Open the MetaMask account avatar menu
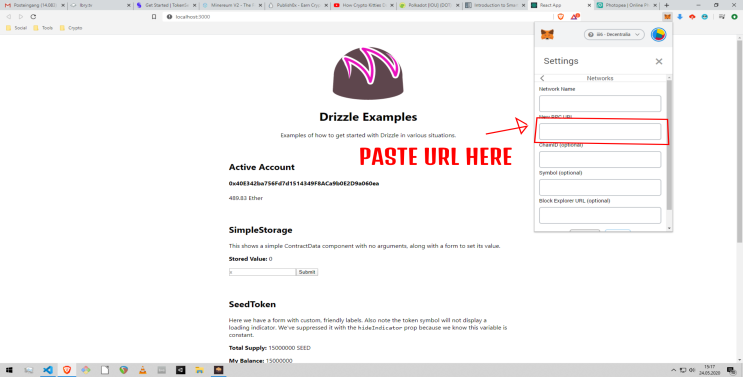Image resolution: width=743 pixels, height=377 pixels. point(658,35)
